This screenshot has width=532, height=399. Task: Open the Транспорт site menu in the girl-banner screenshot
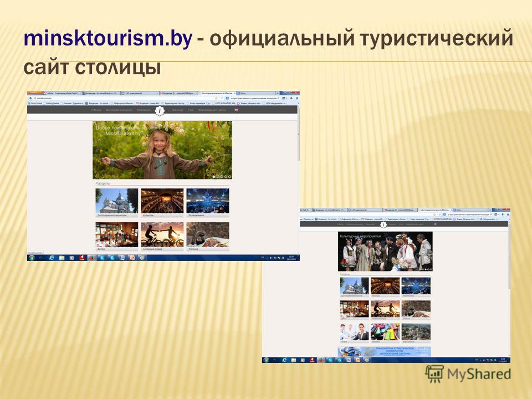(177, 110)
